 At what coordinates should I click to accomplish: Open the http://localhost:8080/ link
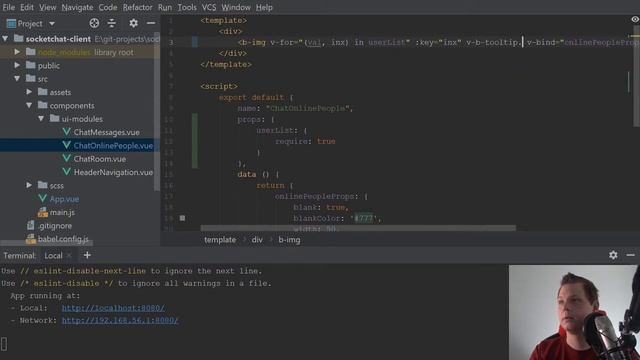(x=113, y=308)
